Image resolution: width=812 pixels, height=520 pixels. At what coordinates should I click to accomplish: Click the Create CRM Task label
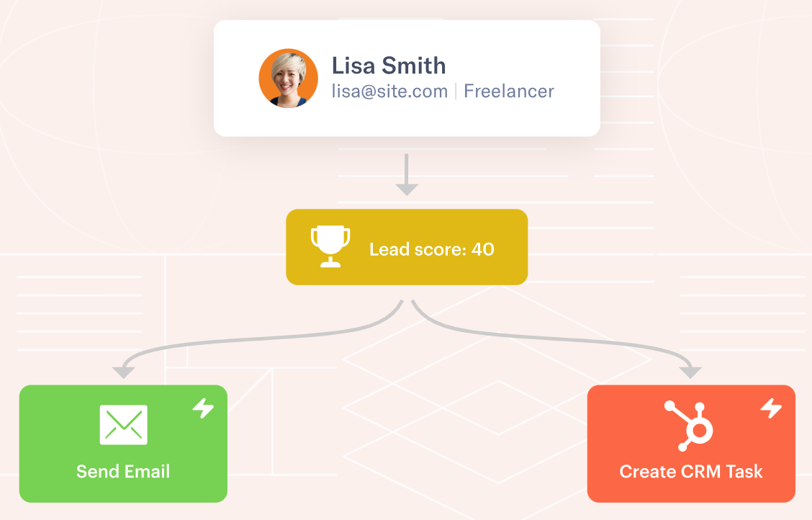691,471
